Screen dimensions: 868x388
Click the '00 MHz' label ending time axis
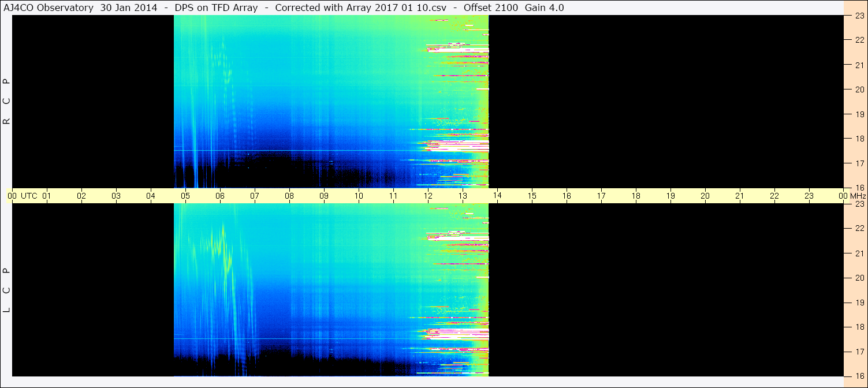[853, 196]
